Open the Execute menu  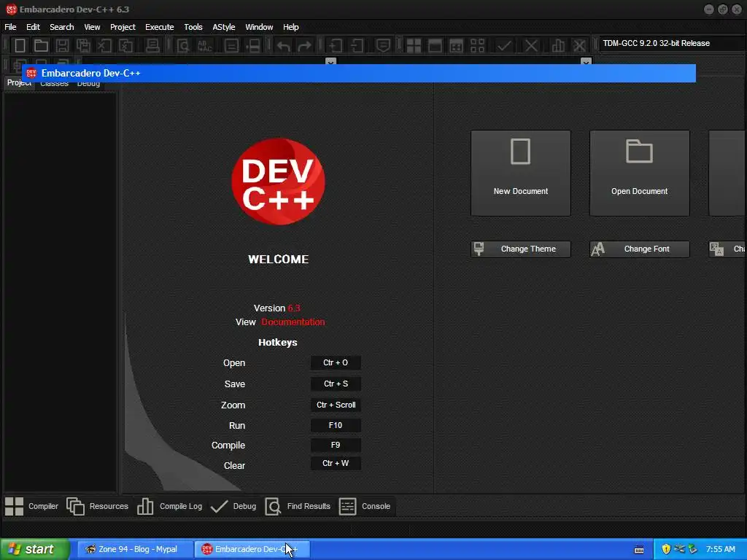160,27
